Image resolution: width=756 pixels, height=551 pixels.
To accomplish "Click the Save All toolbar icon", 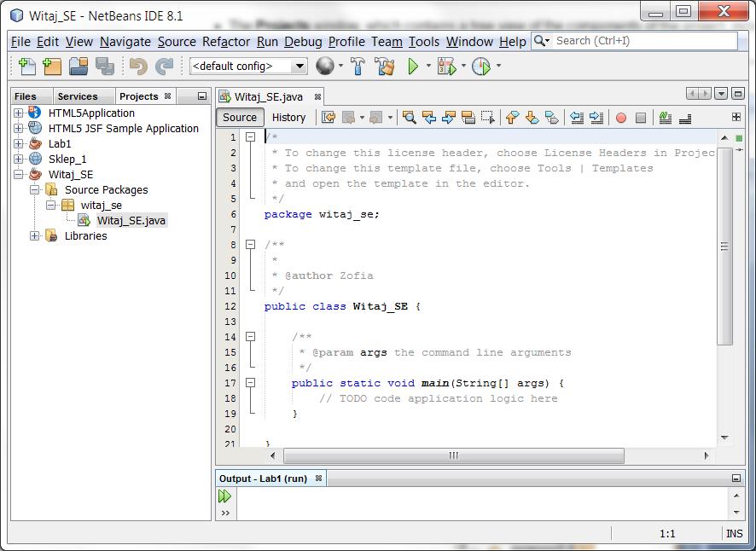I will coord(105,66).
